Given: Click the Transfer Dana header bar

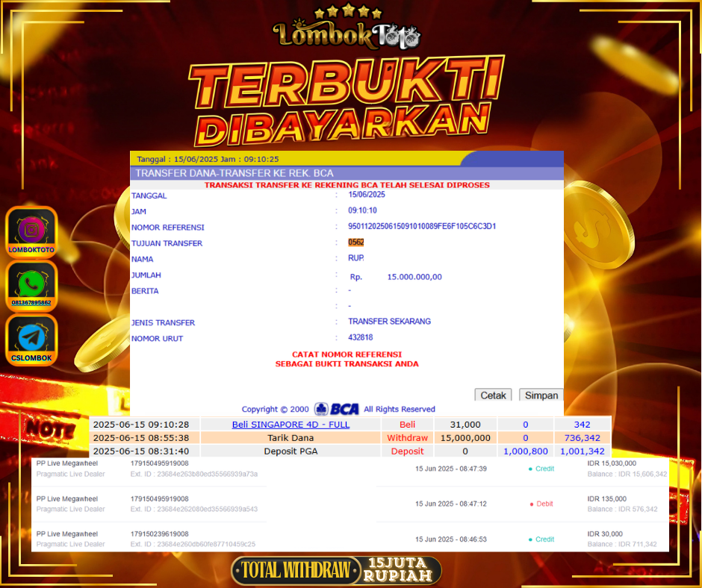Looking at the screenshot, I should pos(347,173).
